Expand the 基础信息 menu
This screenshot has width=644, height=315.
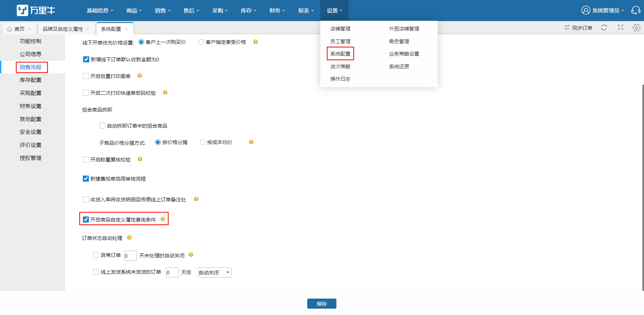coord(100,10)
